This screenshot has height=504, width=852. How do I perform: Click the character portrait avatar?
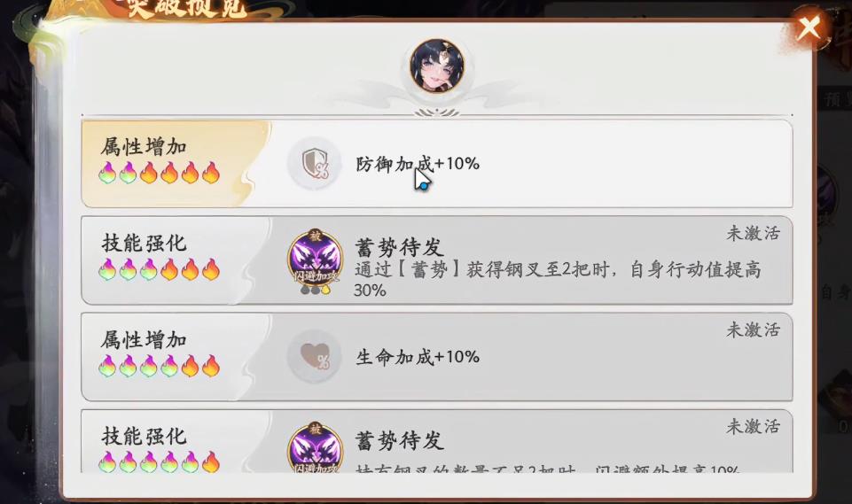coord(437,66)
